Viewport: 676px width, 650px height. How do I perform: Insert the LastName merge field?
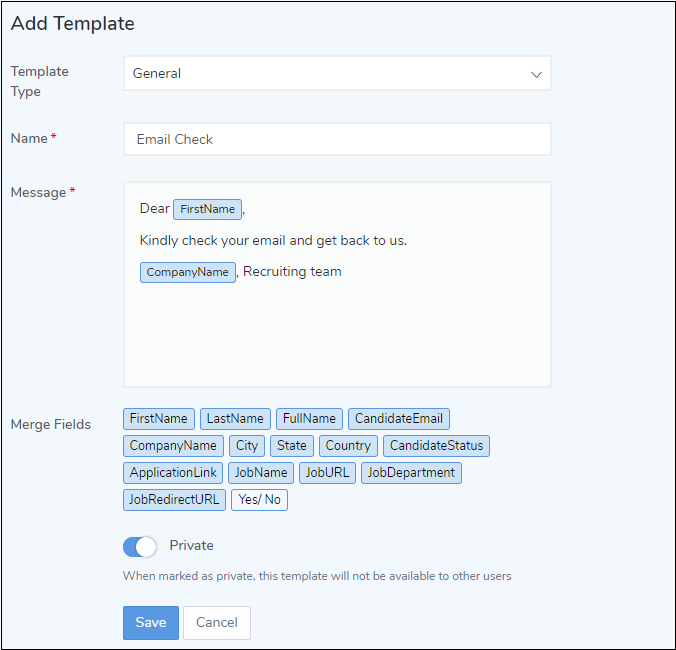click(235, 419)
